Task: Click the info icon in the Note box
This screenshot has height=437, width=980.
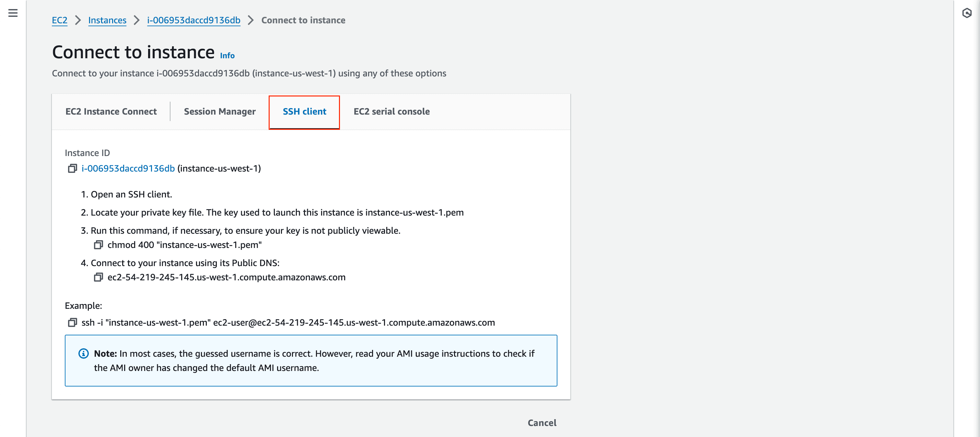Action: [x=83, y=354]
